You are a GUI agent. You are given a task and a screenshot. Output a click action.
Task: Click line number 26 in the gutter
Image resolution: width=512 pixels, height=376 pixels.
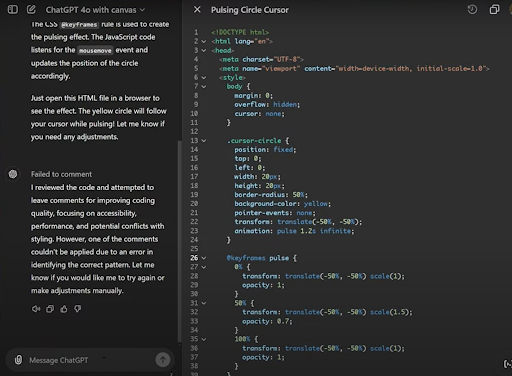click(x=194, y=258)
